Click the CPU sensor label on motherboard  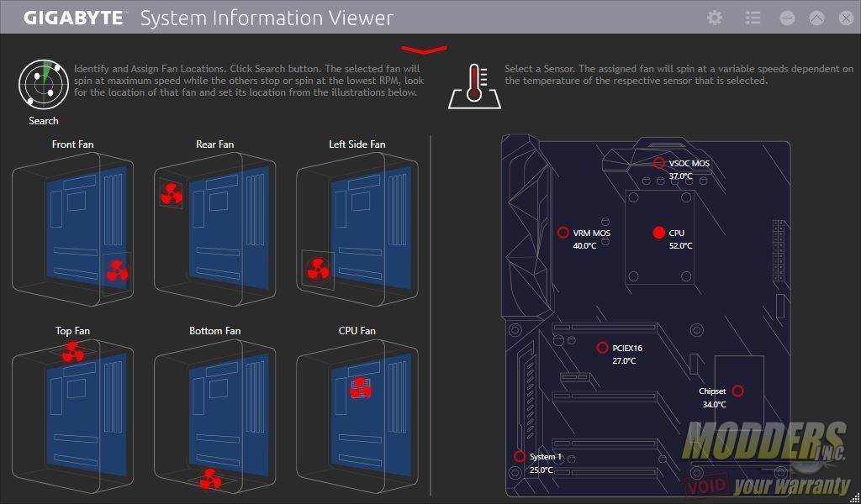[x=677, y=233]
